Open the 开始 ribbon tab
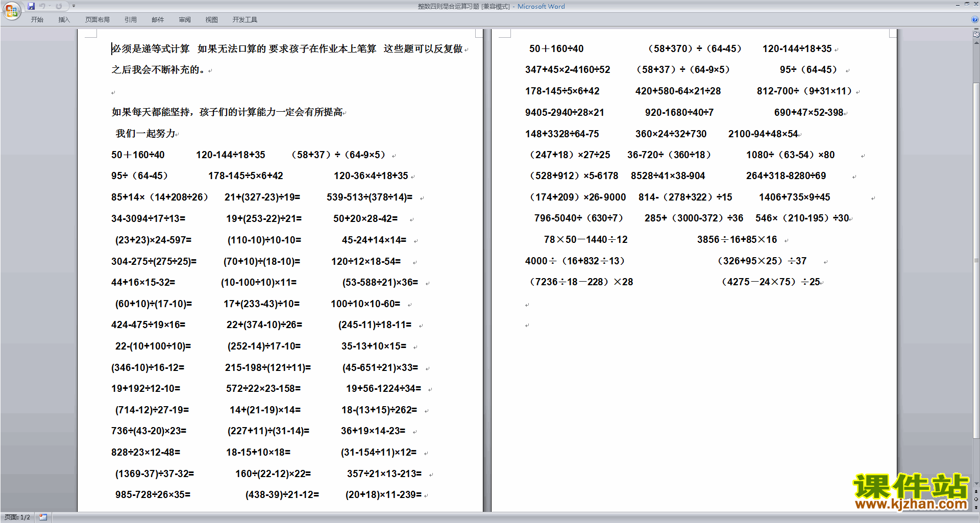Image resolution: width=980 pixels, height=523 pixels. tap(37, 20)
